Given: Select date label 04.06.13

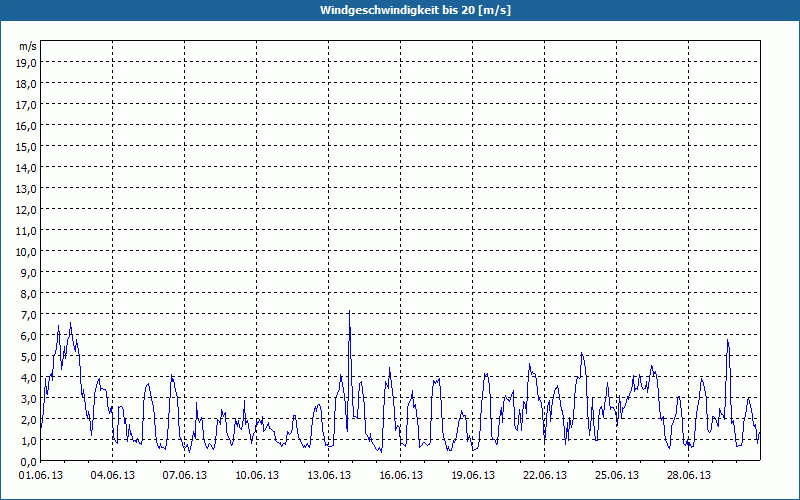Looking at the screenshot, I should [113, 476].
